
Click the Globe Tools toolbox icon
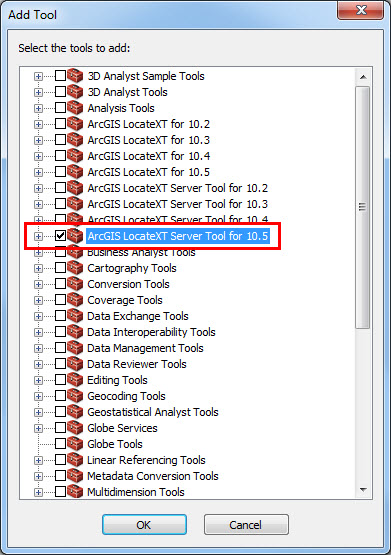point(75,444)
